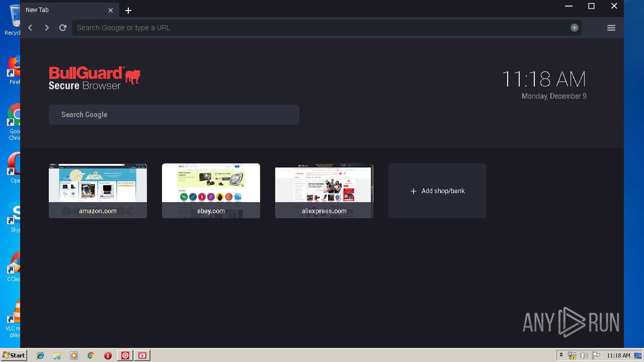The height and width of the screenshot is (362, 644).
Task: Select the CCleaner desktop shortcut
Action: pos(14,267)
